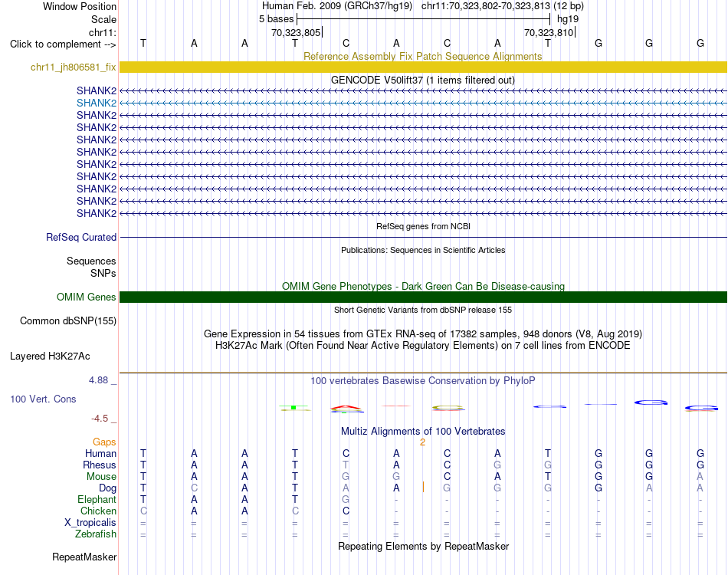Select the "Scale" track label
The width and height of the screenshot is (728, 575).
coord(103,19)
